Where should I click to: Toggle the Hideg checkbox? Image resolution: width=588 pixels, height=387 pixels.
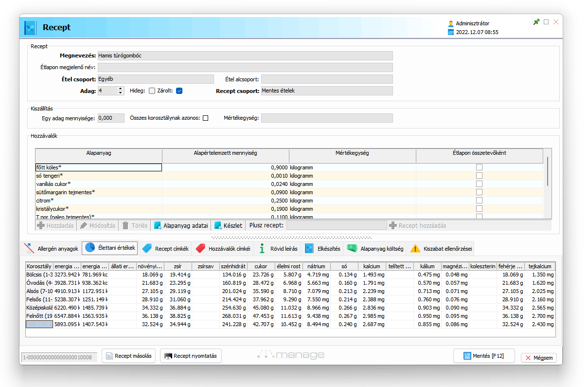point(152,91)
